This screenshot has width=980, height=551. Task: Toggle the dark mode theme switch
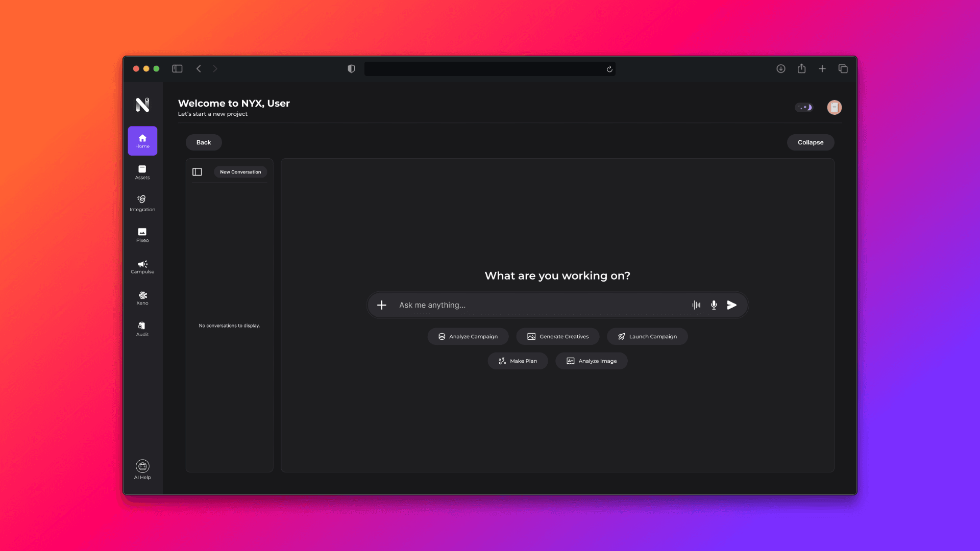(x=804, y=107)
